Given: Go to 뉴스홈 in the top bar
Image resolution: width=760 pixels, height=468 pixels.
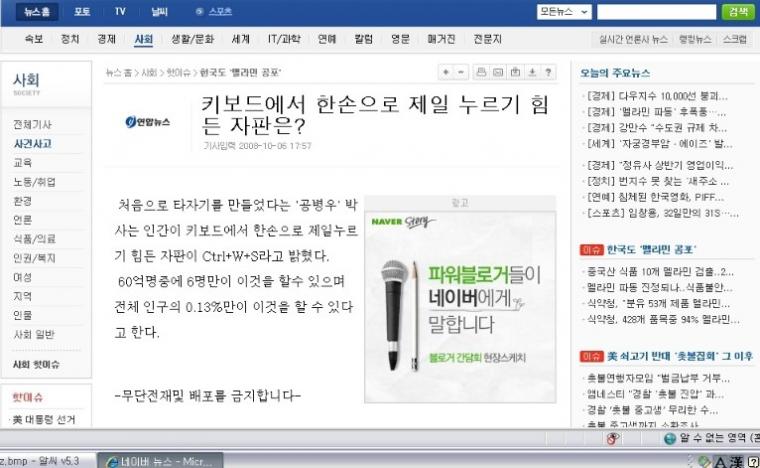Looking at the screenshot, I should 37,12.
